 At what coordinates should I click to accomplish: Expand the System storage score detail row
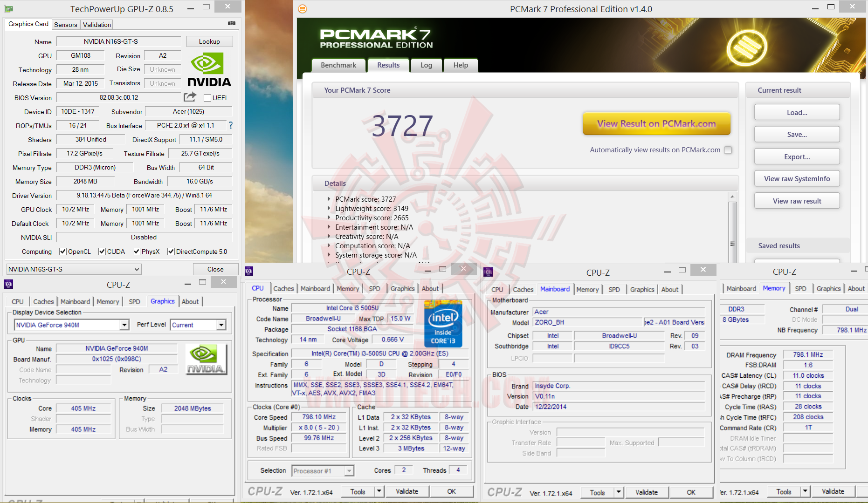click(330, 255)
